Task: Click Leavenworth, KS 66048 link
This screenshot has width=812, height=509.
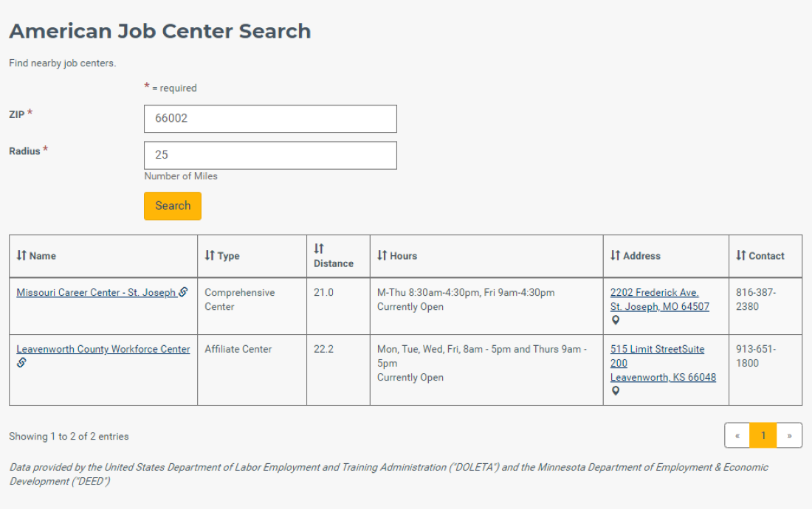Action: click(663, 378)
